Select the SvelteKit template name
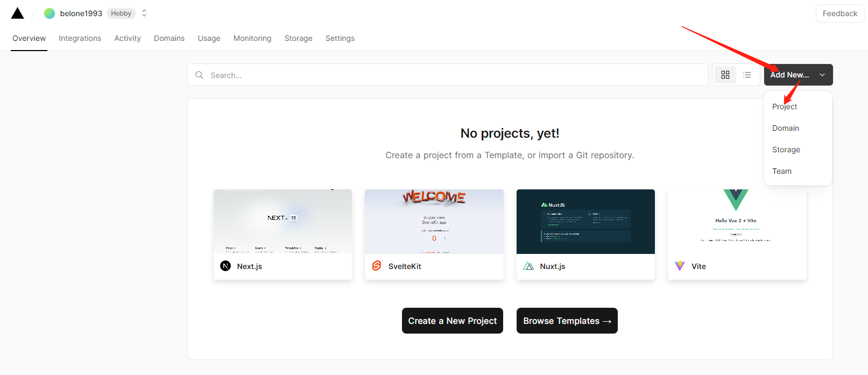Image resolution: width=868 pixels, height=375 pixels. click(405, 266)
